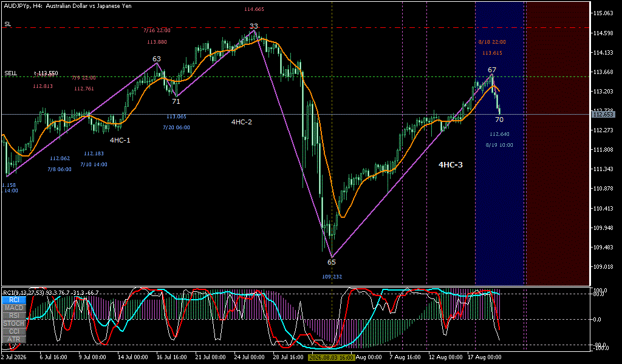Click the 4HC-1 chart label
Image resolution: width=622 pixels, height=364 pixels.
point(120,140)
